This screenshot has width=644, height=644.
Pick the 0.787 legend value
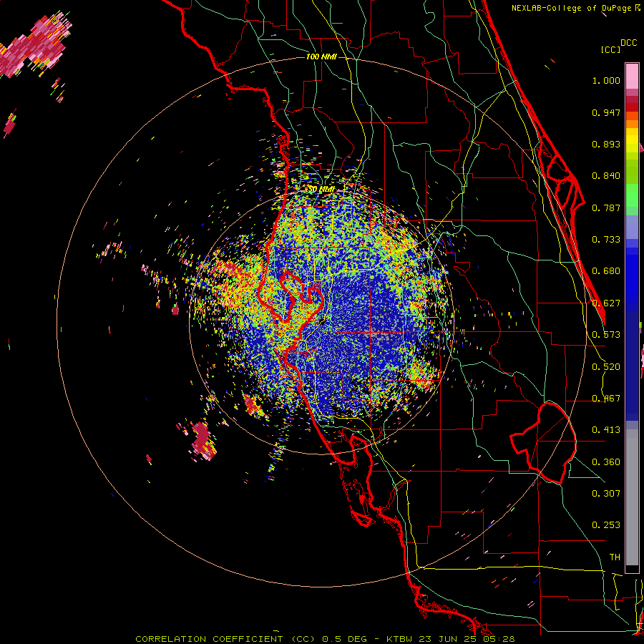(606, 208)
